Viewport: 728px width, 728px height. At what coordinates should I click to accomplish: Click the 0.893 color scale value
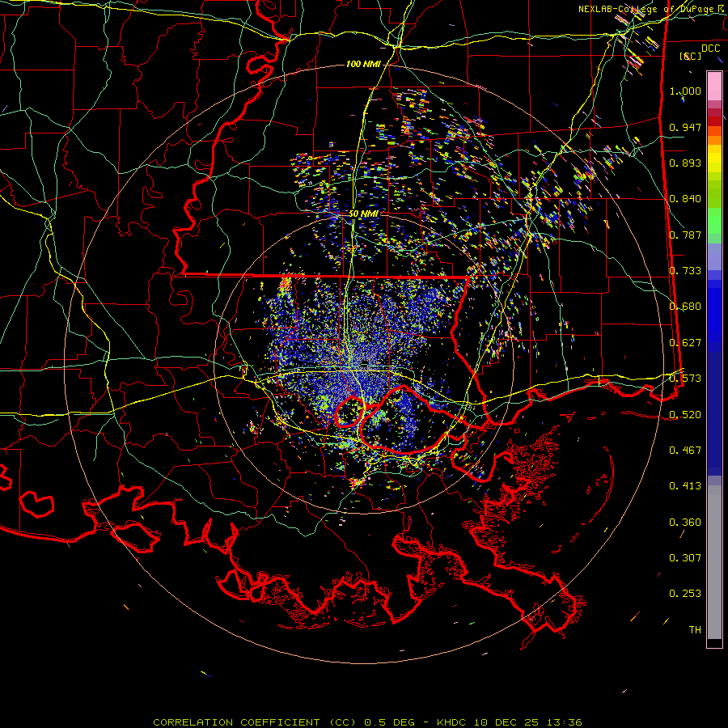685,163
